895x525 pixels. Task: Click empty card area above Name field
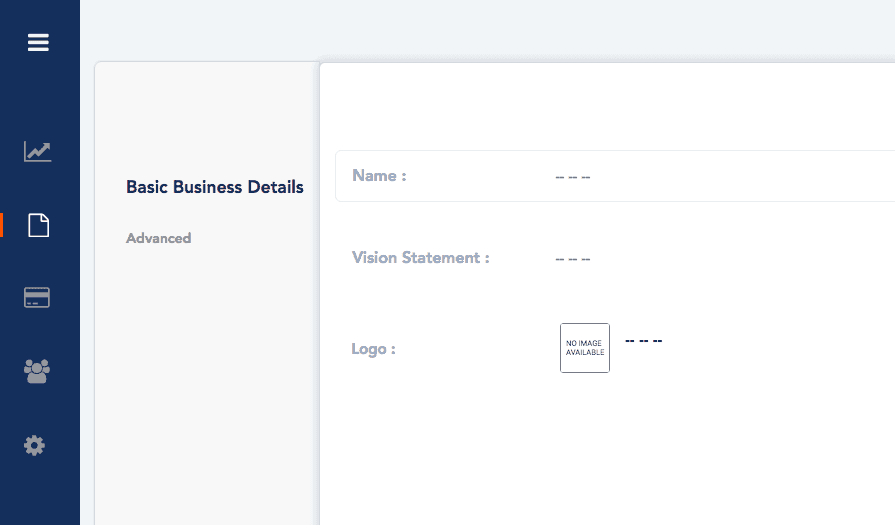[x=600, y=105]
